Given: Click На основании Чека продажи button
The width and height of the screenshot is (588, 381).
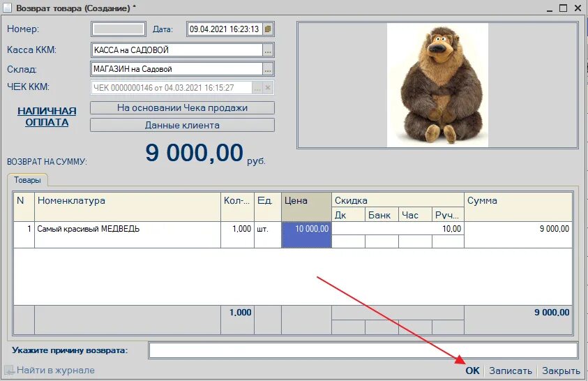Looking at the screenshot, I should coord(182,108).
